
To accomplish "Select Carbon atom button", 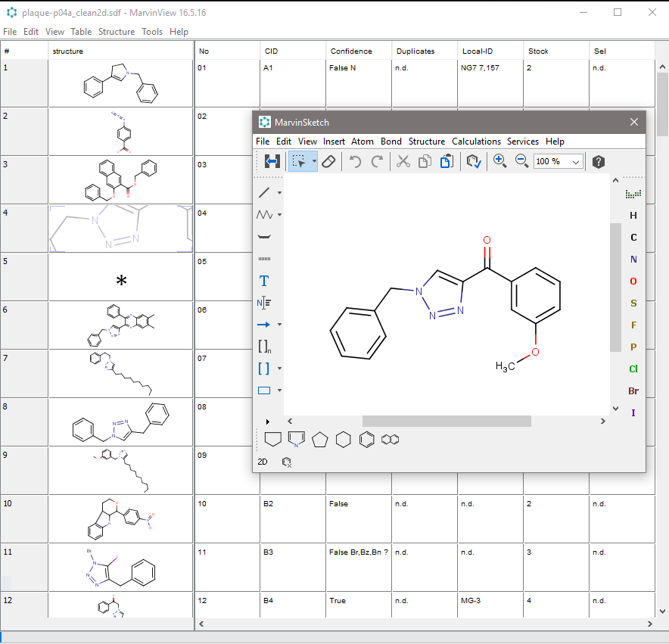I will (633, 238).
